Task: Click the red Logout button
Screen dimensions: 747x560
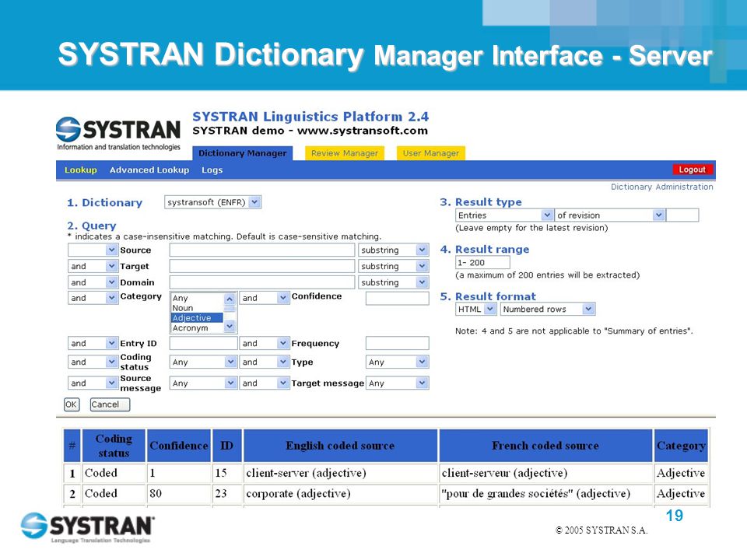Action: pos(693,170)
